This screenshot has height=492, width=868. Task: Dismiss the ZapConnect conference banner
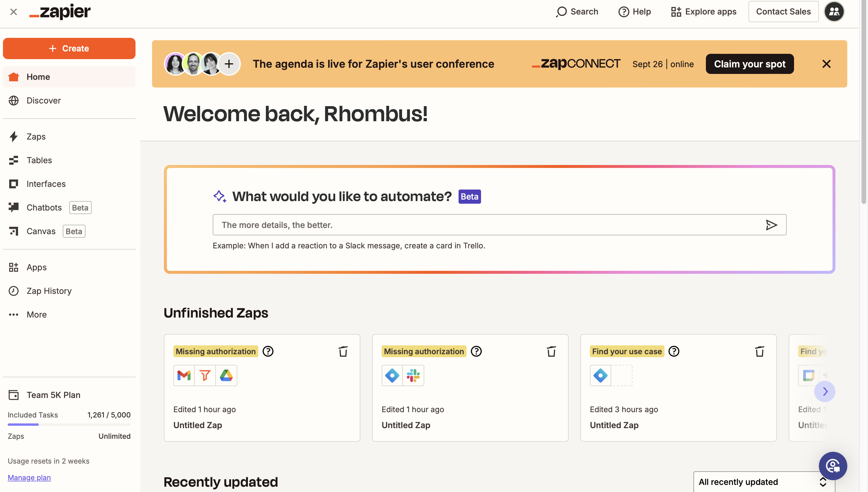pos(826,64)
